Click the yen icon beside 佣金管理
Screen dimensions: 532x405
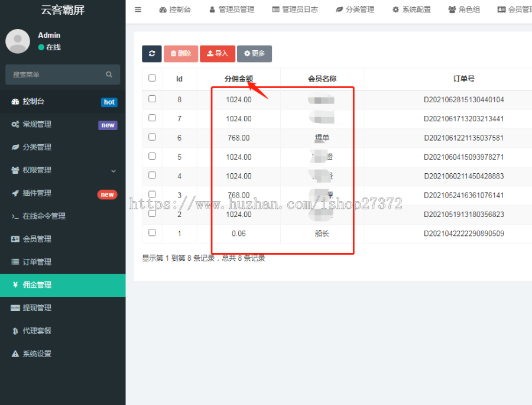[15, 285]
